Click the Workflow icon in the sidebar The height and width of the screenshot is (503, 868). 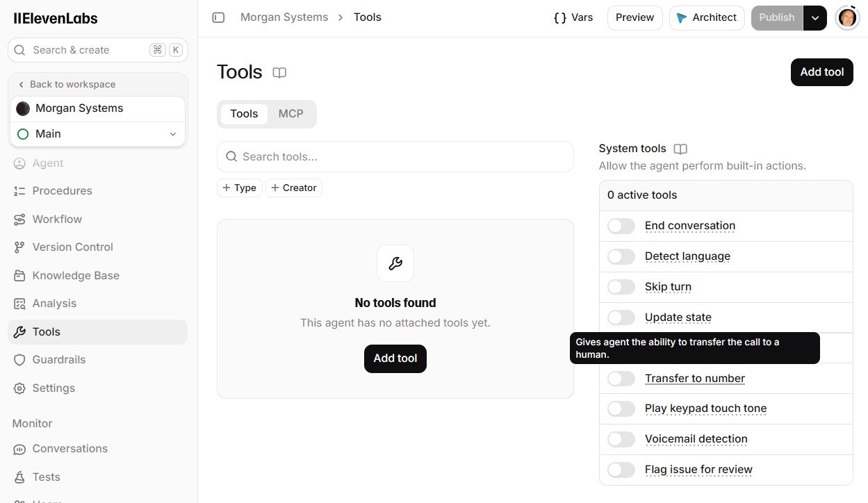[19, 220]
